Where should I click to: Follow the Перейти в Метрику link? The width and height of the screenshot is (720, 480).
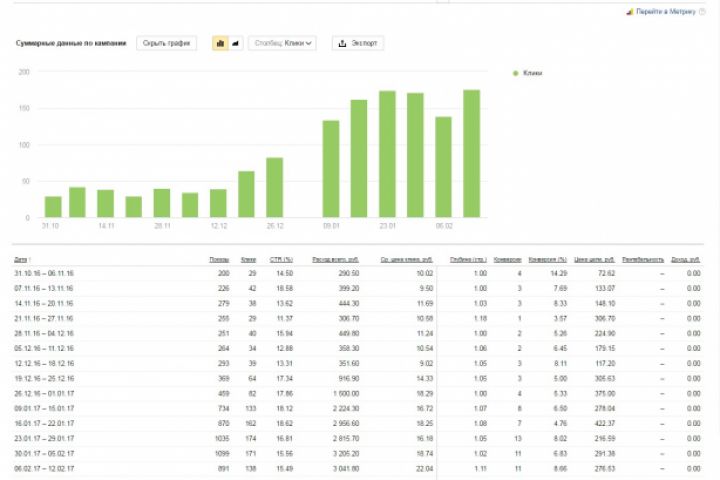(x=665, y=12)
